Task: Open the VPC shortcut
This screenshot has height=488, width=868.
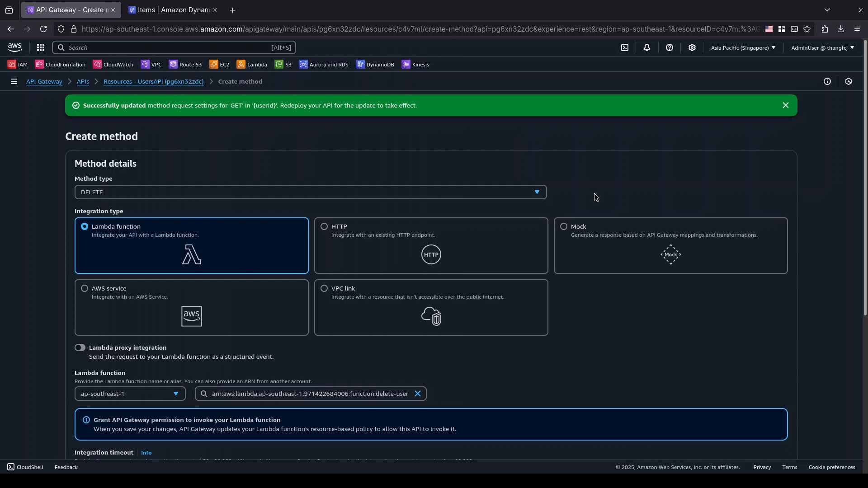Action: 151,65
